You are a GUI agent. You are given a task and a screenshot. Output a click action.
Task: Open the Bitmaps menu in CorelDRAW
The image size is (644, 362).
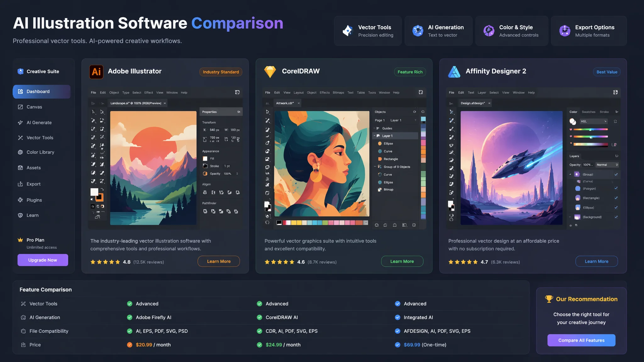(338, 93)
